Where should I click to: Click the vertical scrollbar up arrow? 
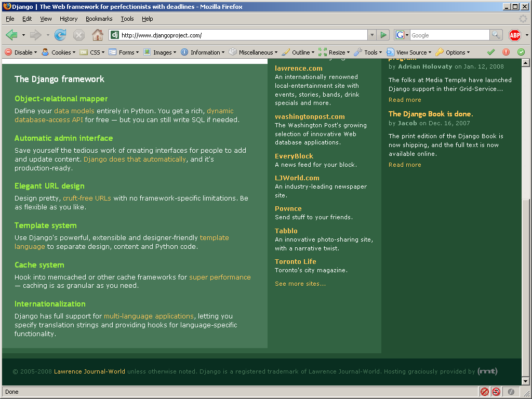526,63
